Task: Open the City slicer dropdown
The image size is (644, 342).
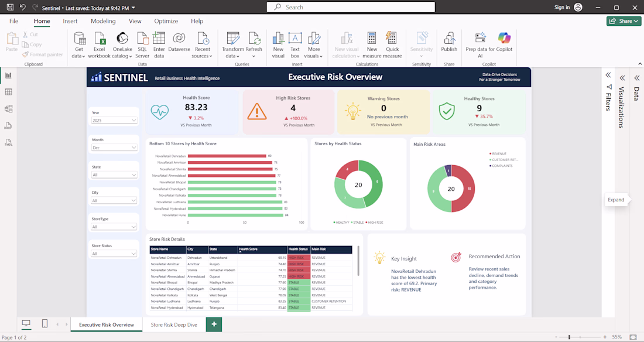Action: (x=114, y=201)
